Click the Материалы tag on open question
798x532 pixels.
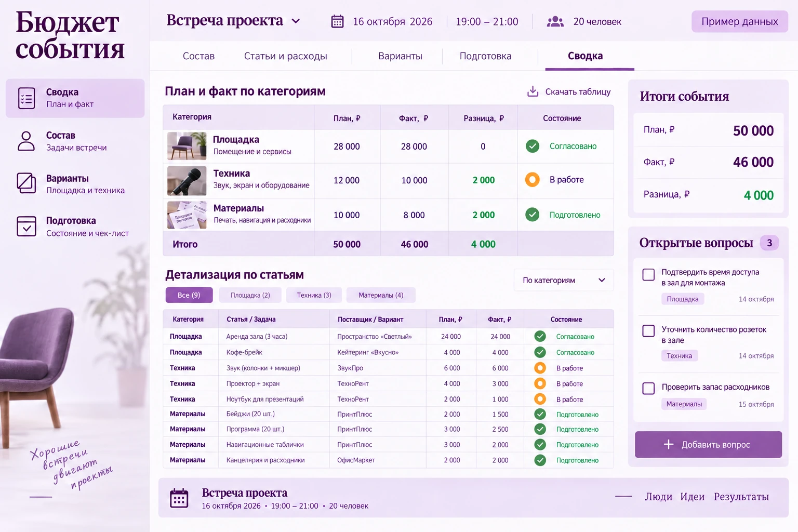(x=684, y=404)
